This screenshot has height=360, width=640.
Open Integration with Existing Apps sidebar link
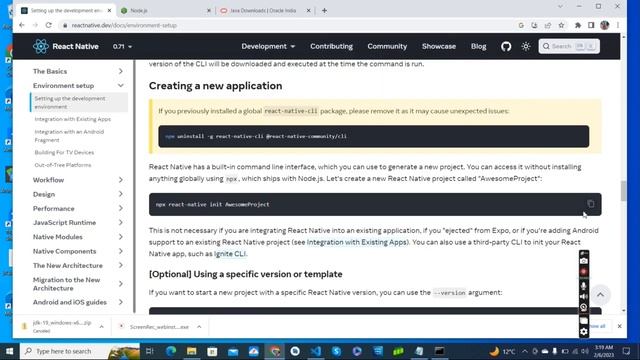pyautogui.click(x=73, y=119)
